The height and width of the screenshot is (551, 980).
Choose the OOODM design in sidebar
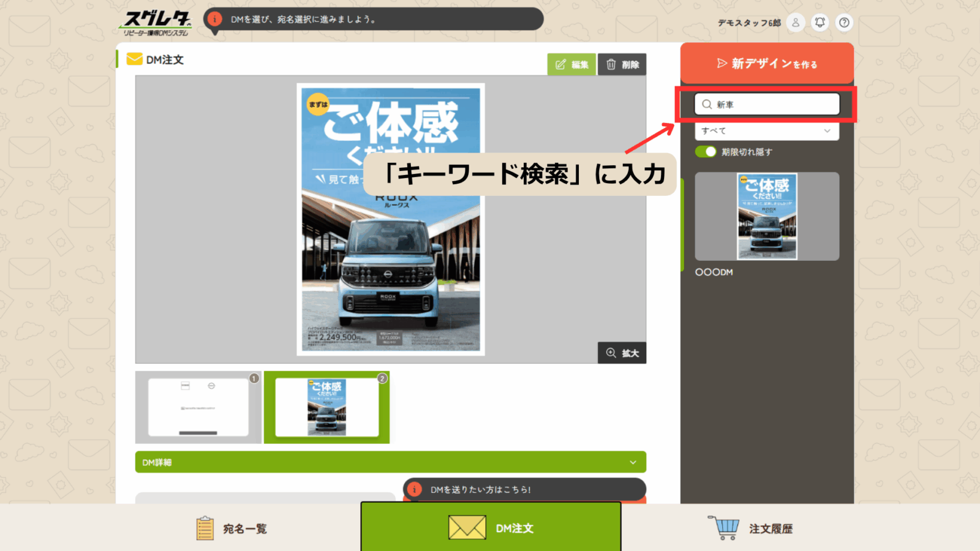click(766, 217)
